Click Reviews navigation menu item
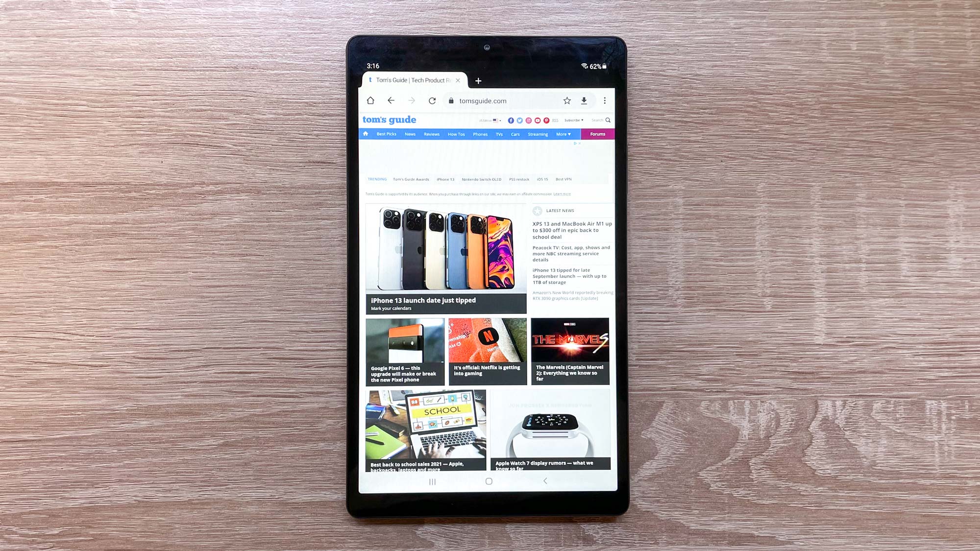Viewport: 980px width, 551px height. tap(431, 134)
